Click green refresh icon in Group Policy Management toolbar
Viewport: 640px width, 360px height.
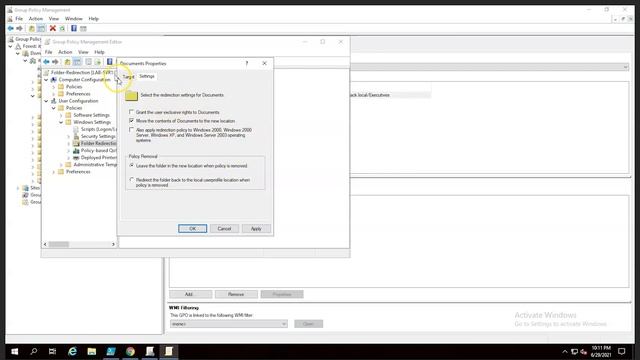click(62, 29)
